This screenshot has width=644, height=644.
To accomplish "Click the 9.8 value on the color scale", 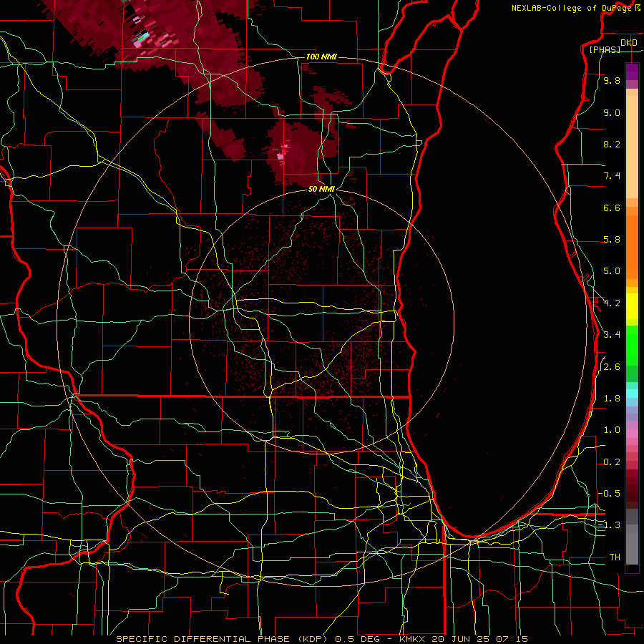I will pyautogui.click(x=612, y=80).
